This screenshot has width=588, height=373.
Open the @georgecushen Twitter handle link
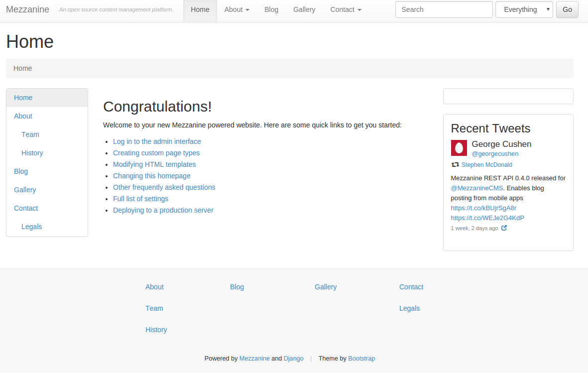click(x=495, y=154)
